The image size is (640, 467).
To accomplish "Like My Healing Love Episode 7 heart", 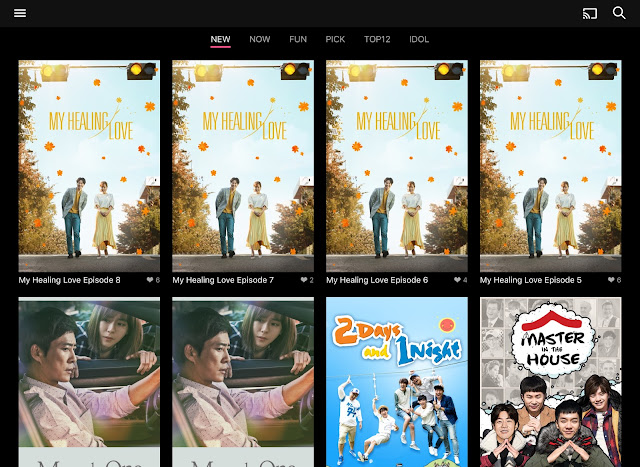I will pyautogui.click(x=304, y=280).
